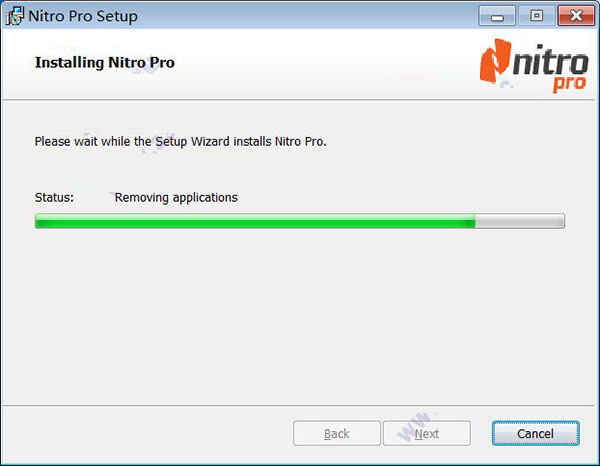The height and width of the screenshot is (466, 600).
Task: Click the disabled Back button
Action: tap(337, 433)
